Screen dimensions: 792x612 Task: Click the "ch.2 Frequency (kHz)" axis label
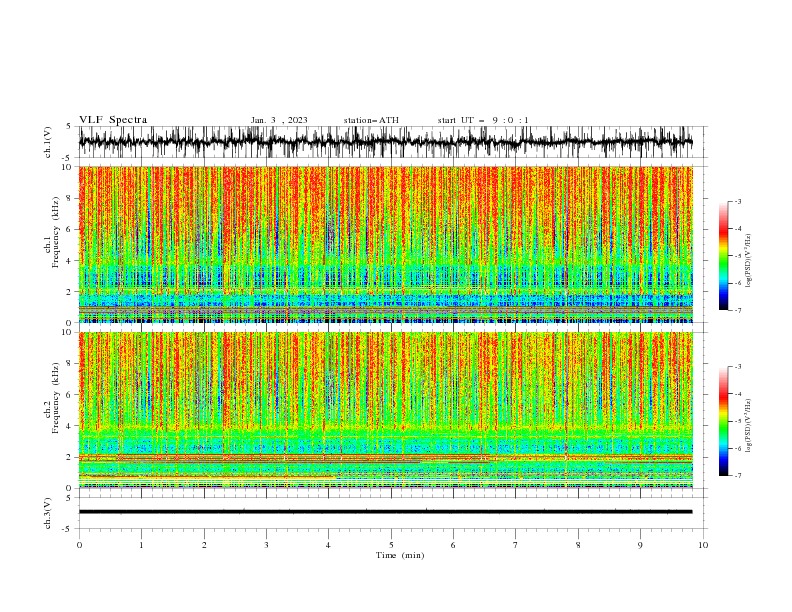click(x=52, y=398)
